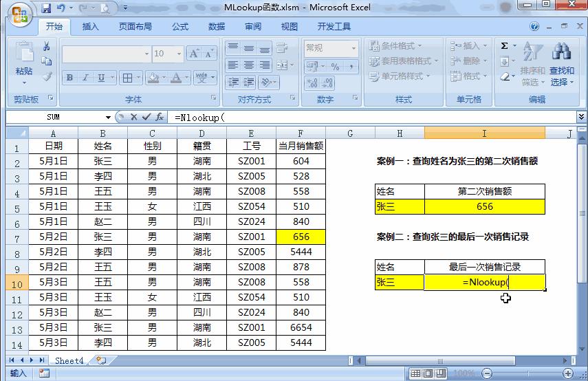Open 排序和筛选 sort and filter
The height and width of the screenshot is (381, 588).
point(532,64)
